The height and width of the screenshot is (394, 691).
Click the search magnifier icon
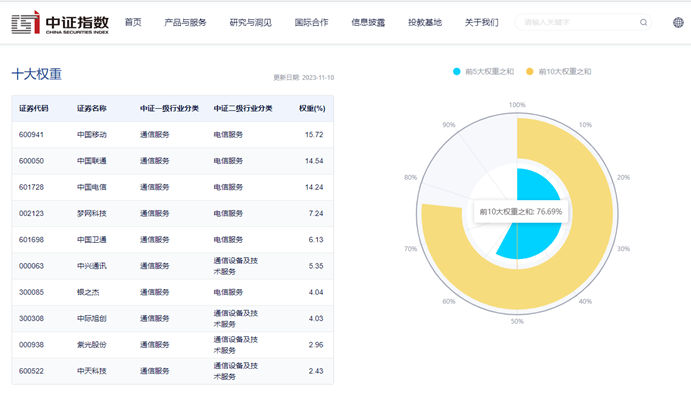[x=643, y=22]
